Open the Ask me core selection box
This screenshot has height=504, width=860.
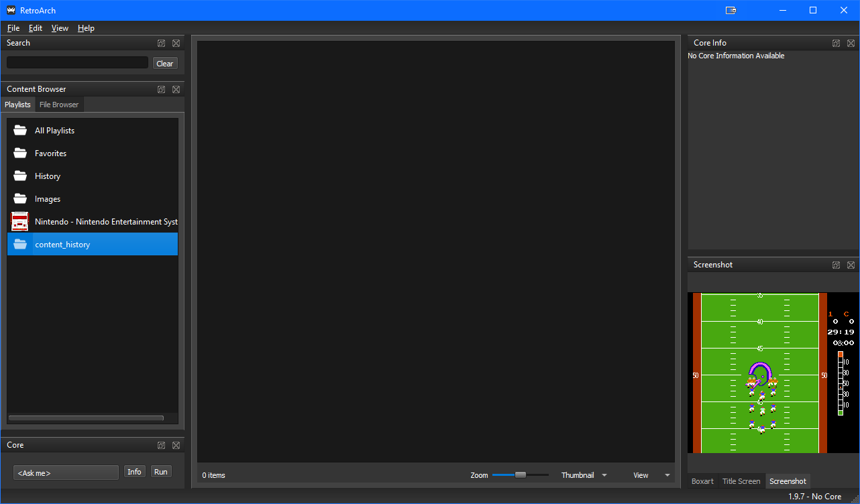[65, 472]
